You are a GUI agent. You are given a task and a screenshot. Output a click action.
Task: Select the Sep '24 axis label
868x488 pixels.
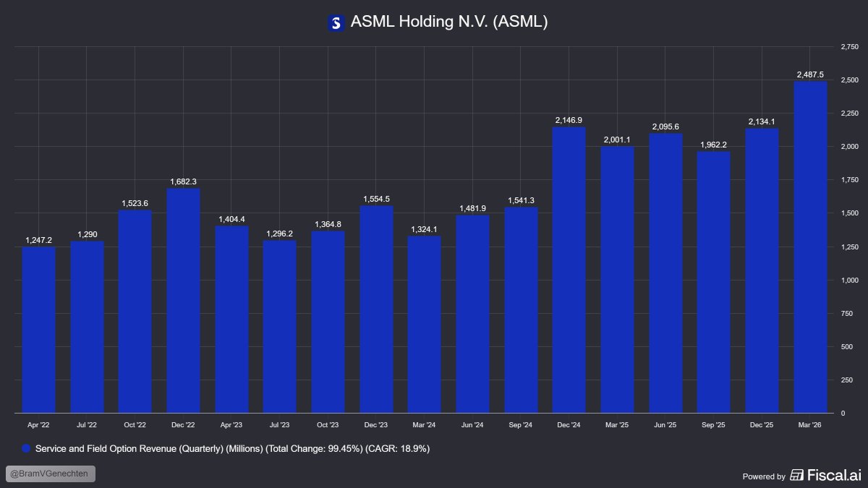[x=522, y=425]
